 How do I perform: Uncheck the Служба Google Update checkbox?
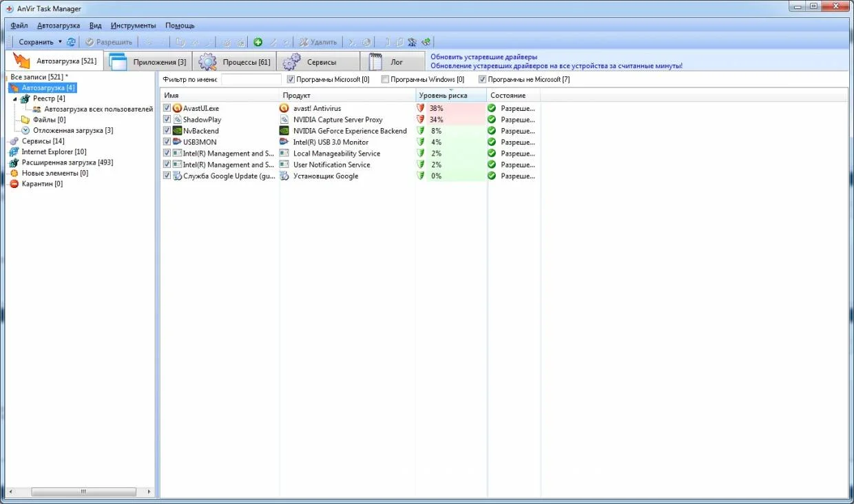point(167,176)
